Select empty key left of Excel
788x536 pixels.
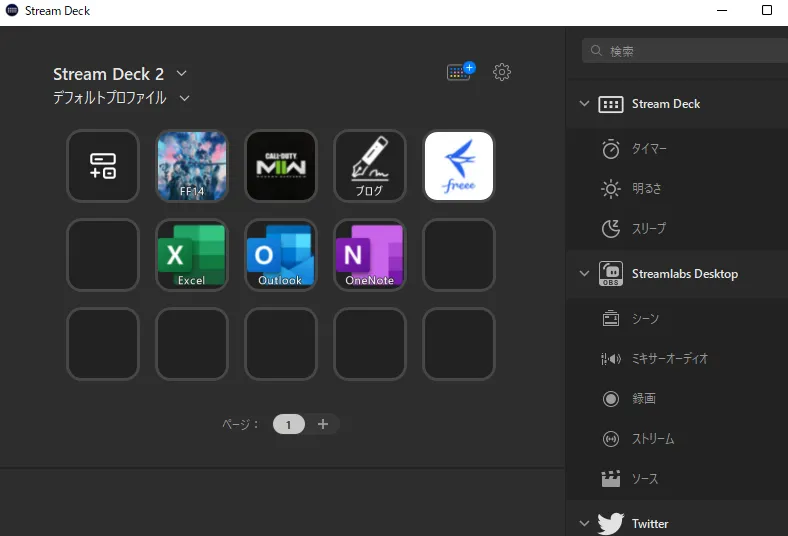(103, 255)
